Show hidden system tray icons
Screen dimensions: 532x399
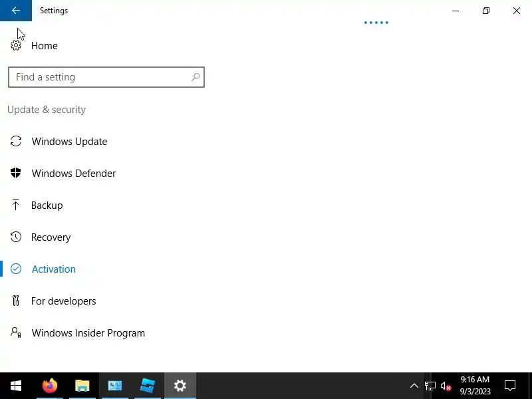pos(414,386)
